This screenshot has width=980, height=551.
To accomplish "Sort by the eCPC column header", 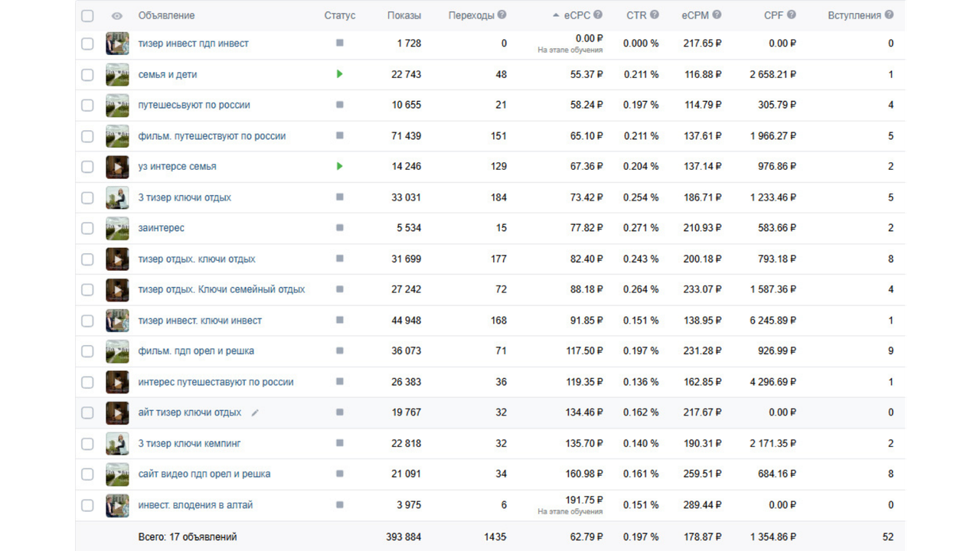I will [x=577, y=15].
